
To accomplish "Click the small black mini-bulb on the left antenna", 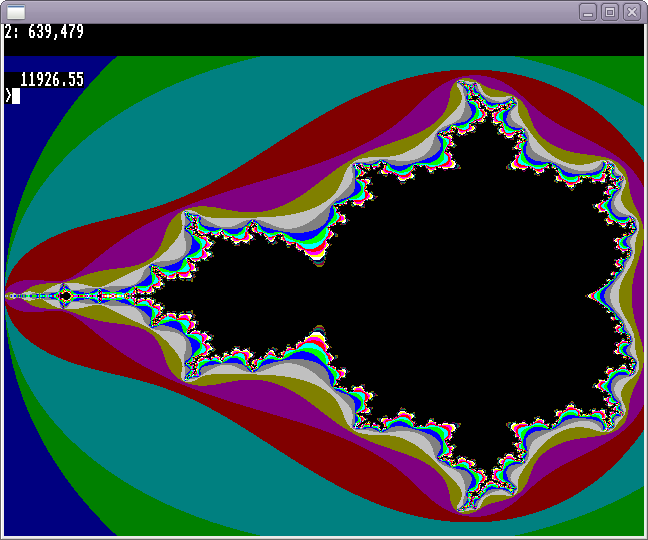I will (65, 296).
